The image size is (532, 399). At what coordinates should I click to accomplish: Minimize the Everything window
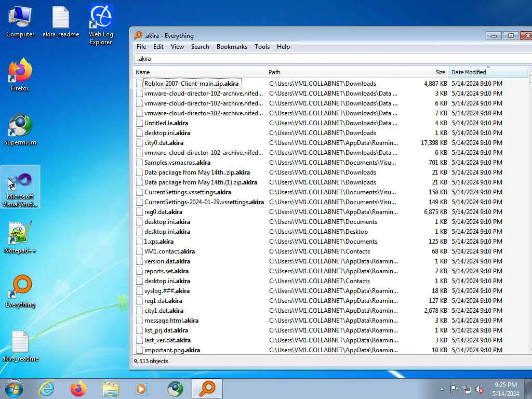tap(494, 36)
